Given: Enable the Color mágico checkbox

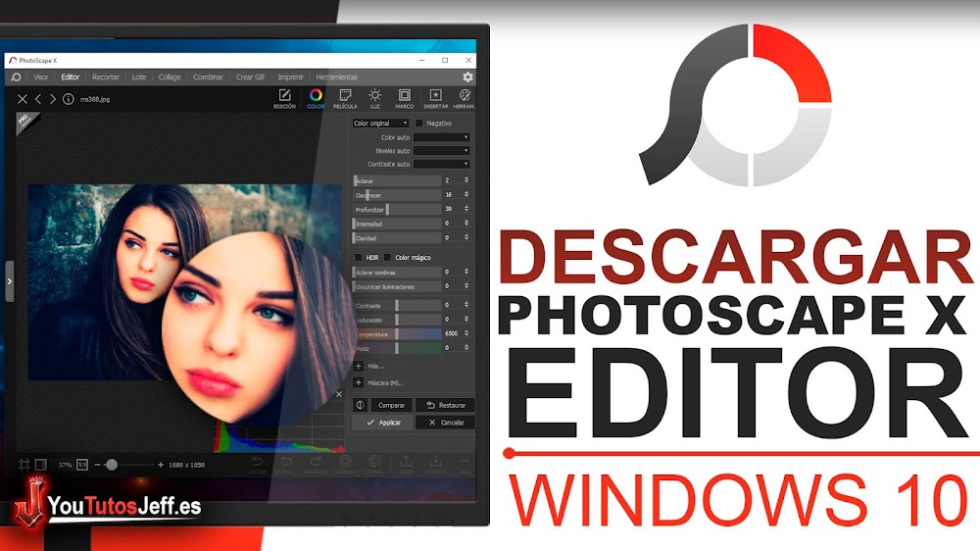Looking at the screenshot, I should 387,257.
